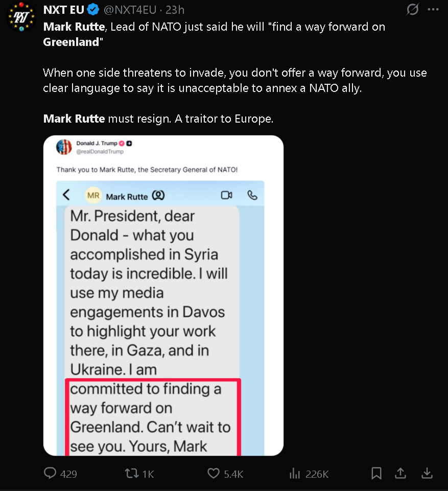This screenshot has width=448, height=491.
Task: Open view analytics showing 226K
Action: click(295, 474)
